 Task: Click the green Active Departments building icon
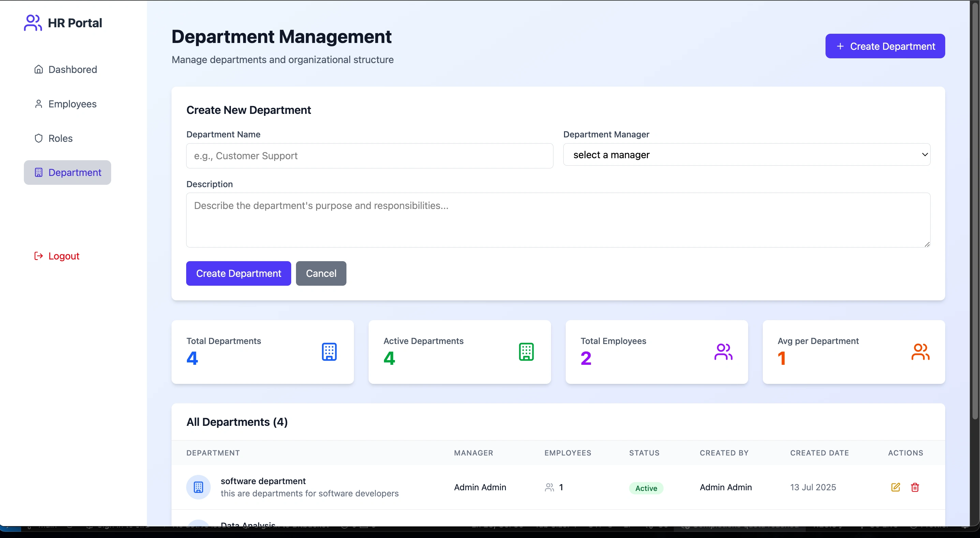526,352
